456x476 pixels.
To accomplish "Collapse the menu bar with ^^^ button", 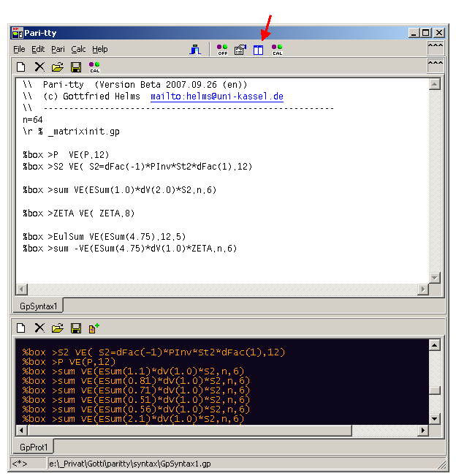I will tap(436, 48).
